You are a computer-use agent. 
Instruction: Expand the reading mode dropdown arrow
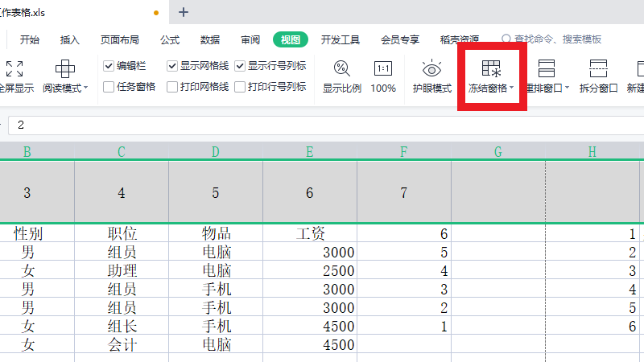click(86, 88)
